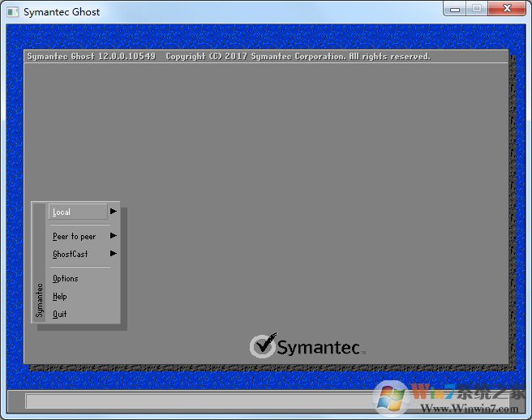The height and width of the screenshot is (420, 532).
Task: Close the Symantec Ghost window
Action: pos(507,9)
